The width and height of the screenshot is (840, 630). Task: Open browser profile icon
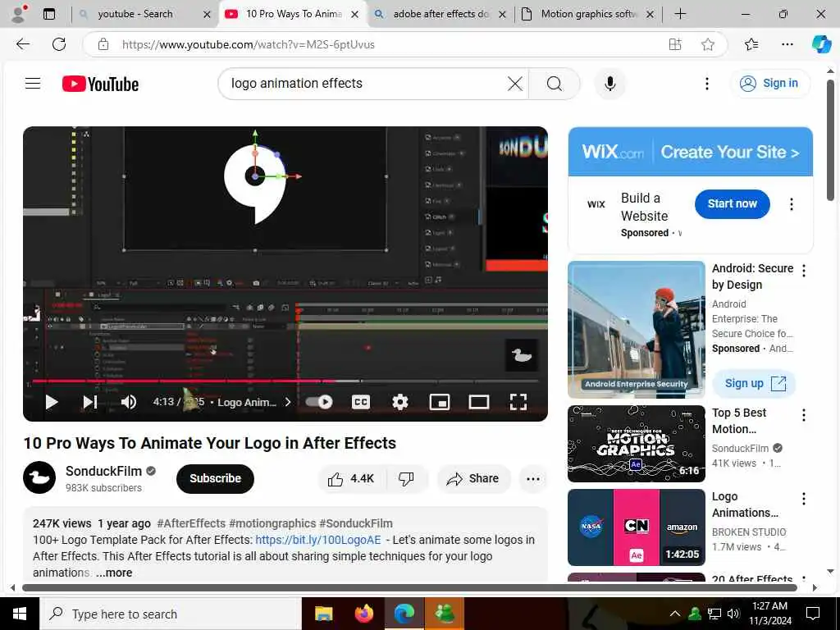point(19,14)
